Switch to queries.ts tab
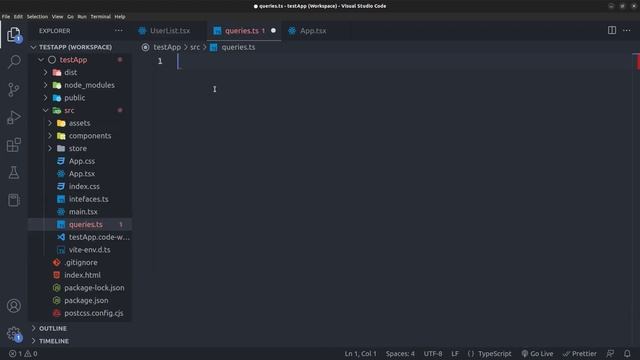Screen dimensions: 640x360 pyautogui.click(x=244, y=31)
